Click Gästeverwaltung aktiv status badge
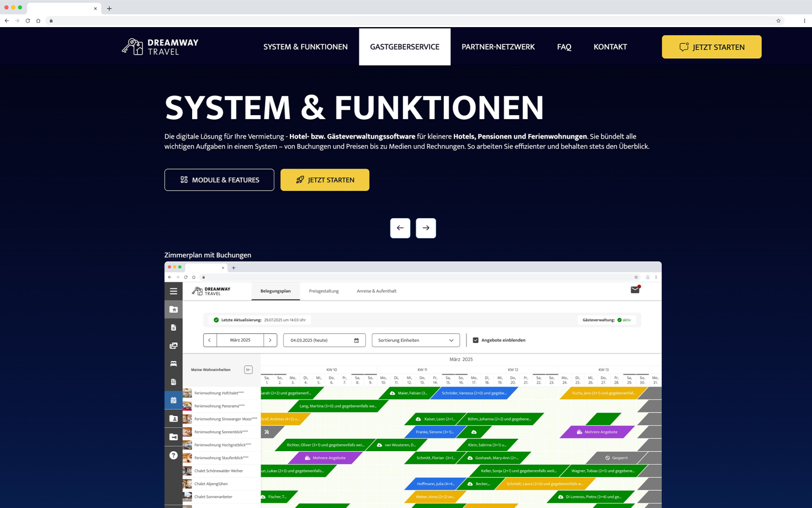Screen dimensions: 812x508 click(x=606, y=320)
